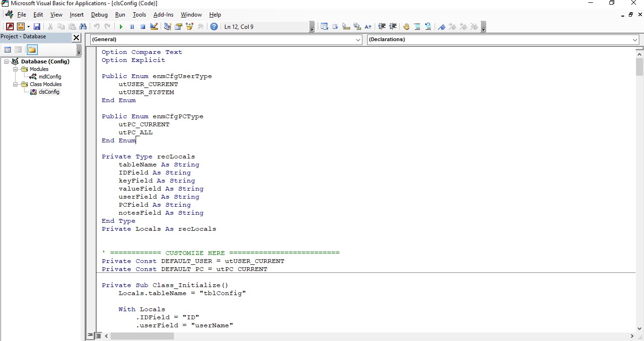Click the Design Mode icon
This screenshot has width=644, height=341.
pos(154,26)
